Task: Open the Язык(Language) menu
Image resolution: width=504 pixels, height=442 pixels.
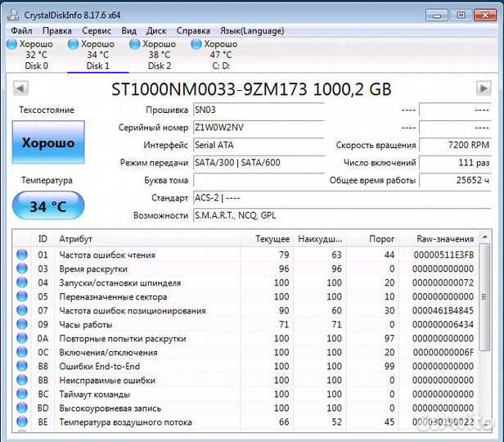Action: tap(252, 31)
